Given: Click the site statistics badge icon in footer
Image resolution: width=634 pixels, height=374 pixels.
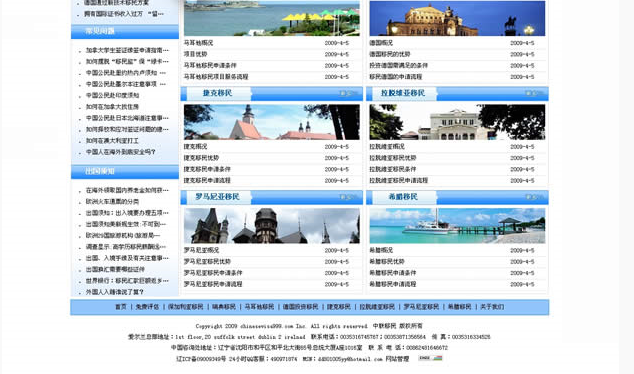Looking at the screenshot, I should [430, 358].
